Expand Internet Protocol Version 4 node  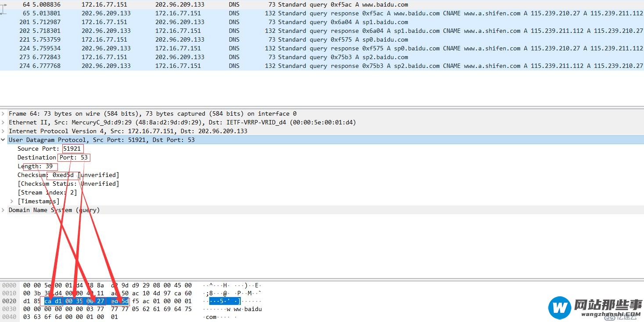[x=4, y=131]
